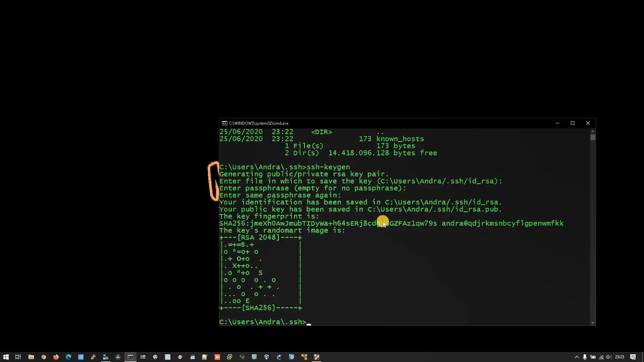Open the Command Prompt taskbar icon
Image resolution: width=644 pixels, height=362 pixels.
[x=130, y=357]
